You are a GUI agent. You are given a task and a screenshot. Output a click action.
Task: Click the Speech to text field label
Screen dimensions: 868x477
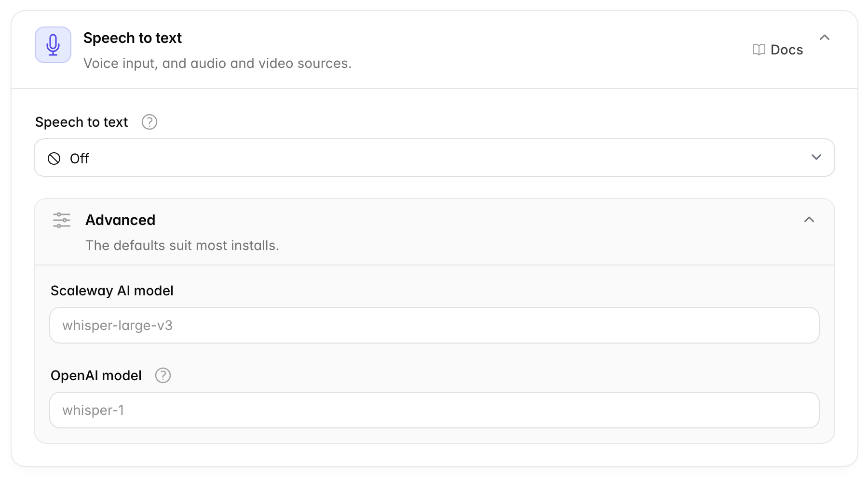point(81,122)
